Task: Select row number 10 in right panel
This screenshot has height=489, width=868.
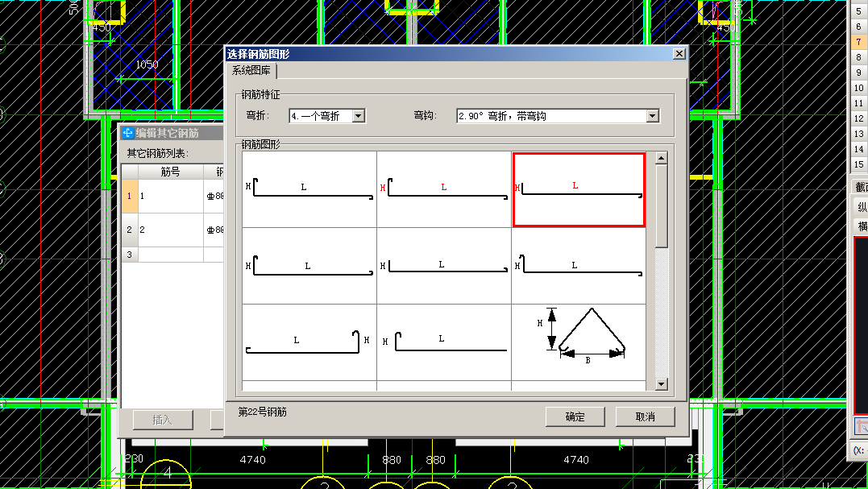Action: [858, 88]
